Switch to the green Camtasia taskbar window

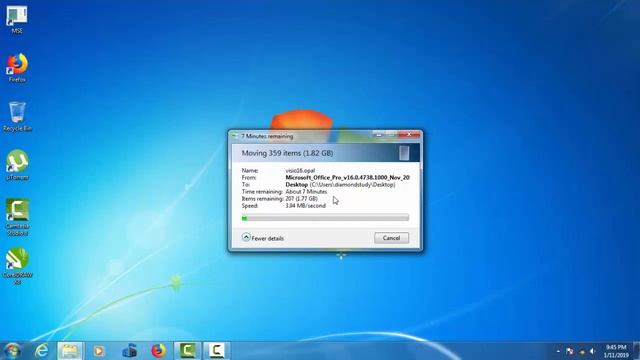tap(187, 351)
